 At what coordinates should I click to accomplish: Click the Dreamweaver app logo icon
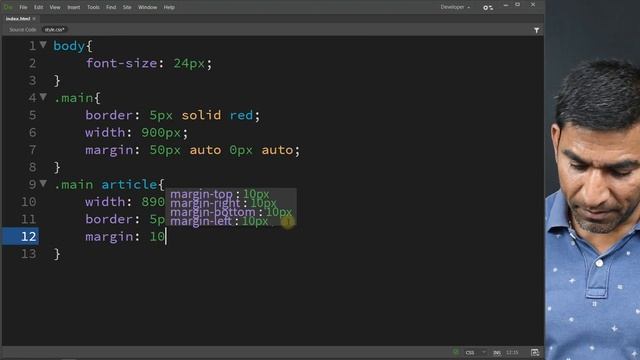[x=8, y=7]
